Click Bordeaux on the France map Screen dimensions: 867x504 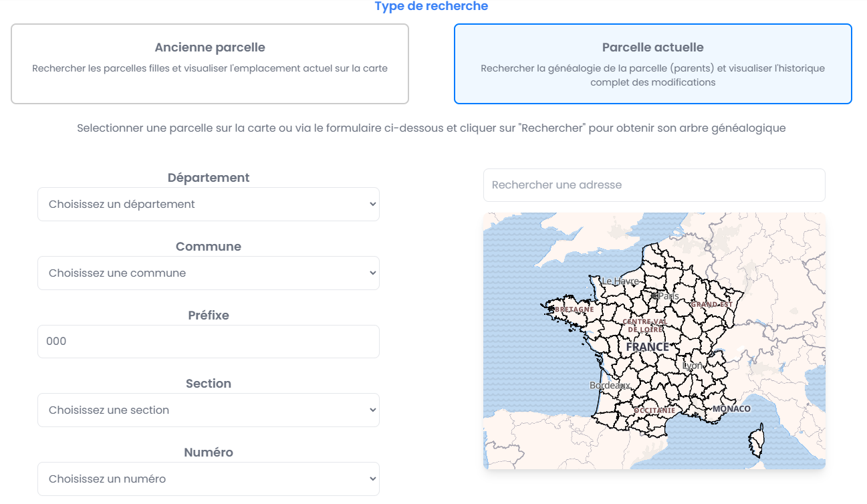click(610, 386)
